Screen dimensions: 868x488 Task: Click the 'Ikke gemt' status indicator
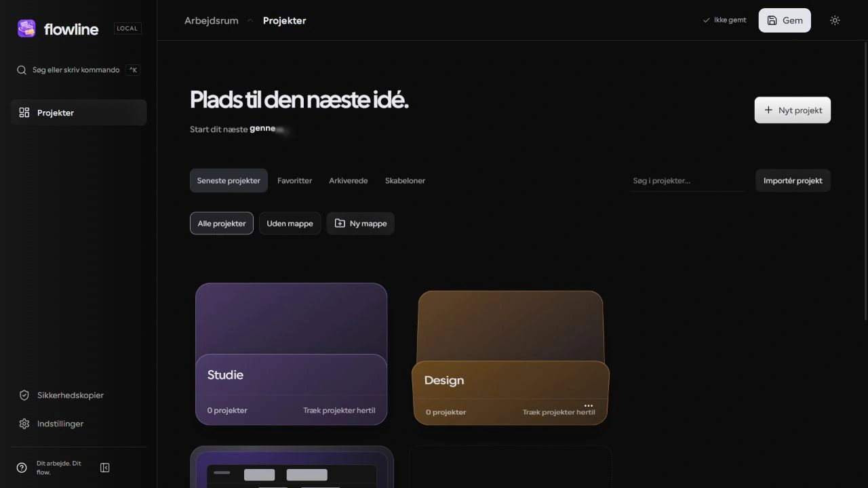click(724, 20)
